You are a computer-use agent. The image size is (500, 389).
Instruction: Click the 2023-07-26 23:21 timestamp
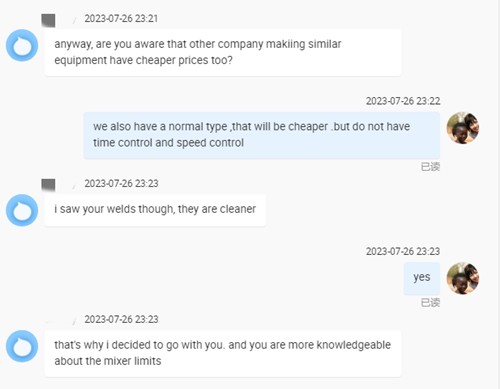pyautogui.click(x=121, y=18)
